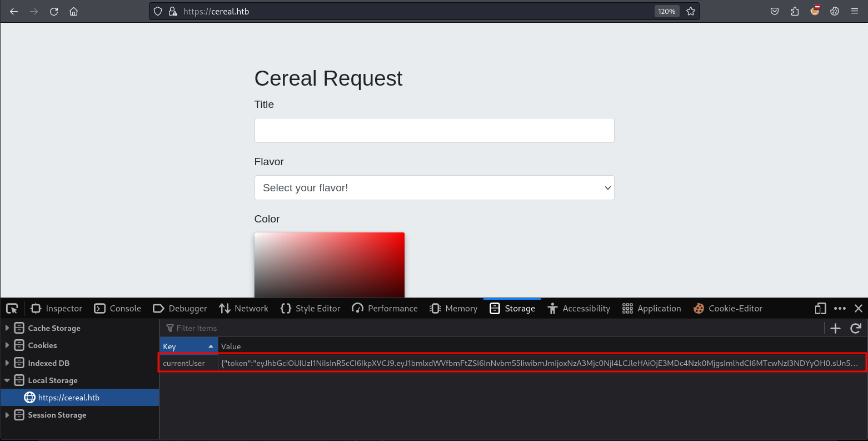Pick a shade in the red color picker
This screenshot has height=441, width=868.
pyautogui.click(x=329, y=264)
